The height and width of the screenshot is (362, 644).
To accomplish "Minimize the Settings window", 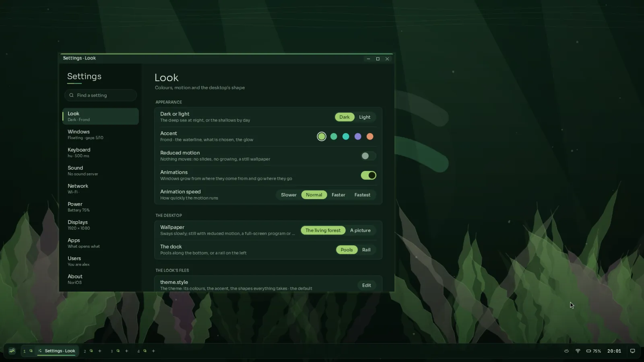I will coord(368,59).
